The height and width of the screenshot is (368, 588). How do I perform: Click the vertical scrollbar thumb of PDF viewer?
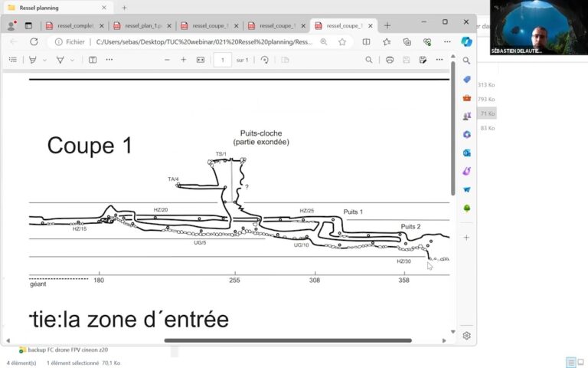452,129
